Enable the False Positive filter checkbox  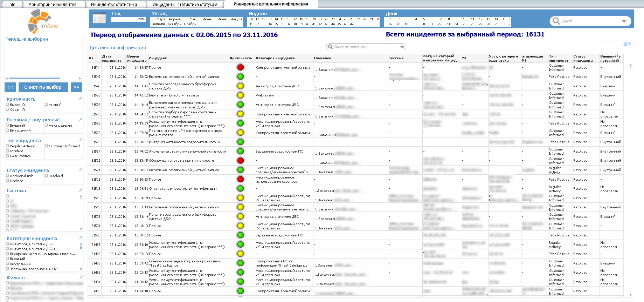7,156
